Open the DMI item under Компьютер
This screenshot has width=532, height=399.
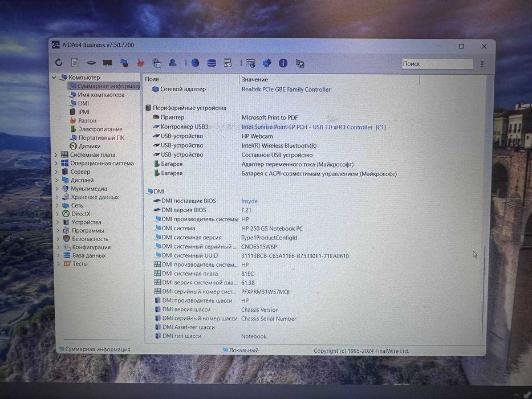79,103
